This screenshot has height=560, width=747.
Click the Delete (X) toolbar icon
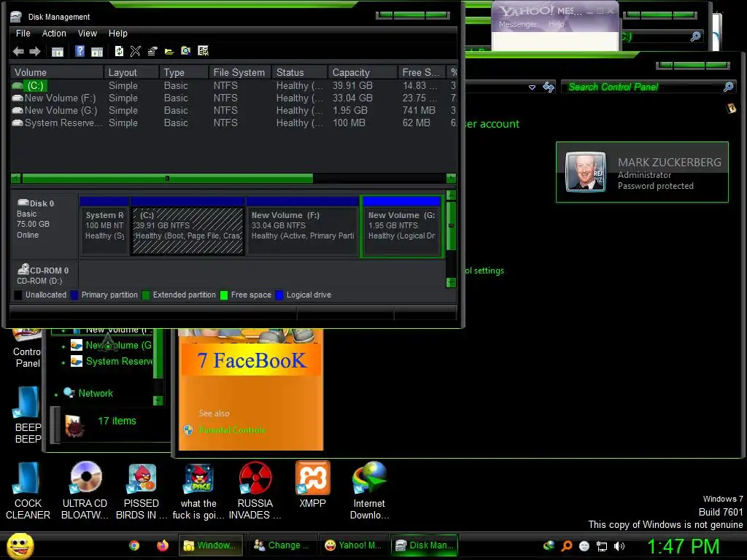pyautogui.click(x=135, y=51)
